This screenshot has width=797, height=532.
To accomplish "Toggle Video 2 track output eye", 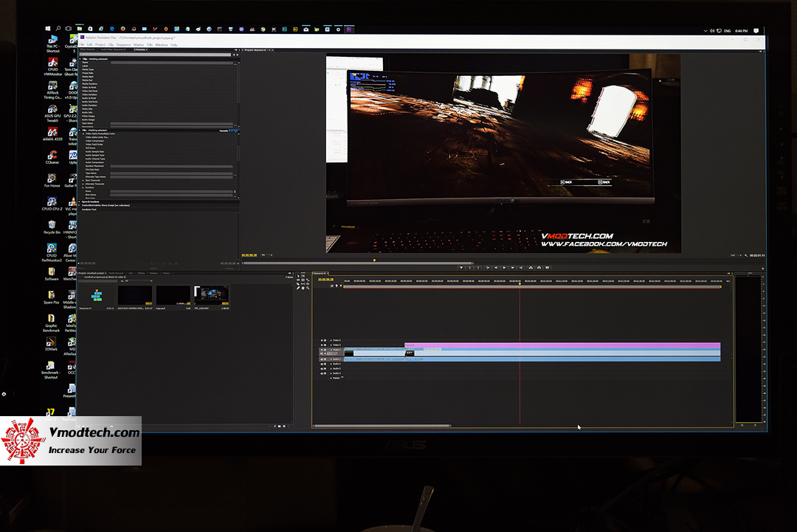I will point(322,345).
